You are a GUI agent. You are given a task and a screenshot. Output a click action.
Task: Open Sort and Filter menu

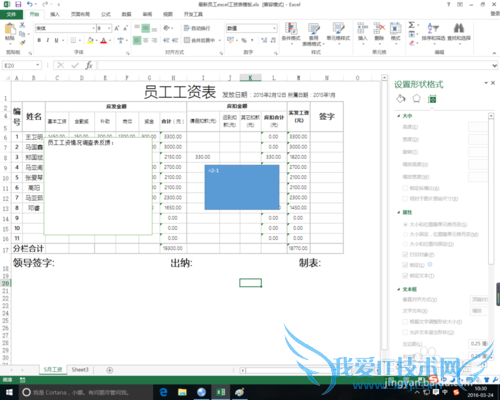(433, 32)
